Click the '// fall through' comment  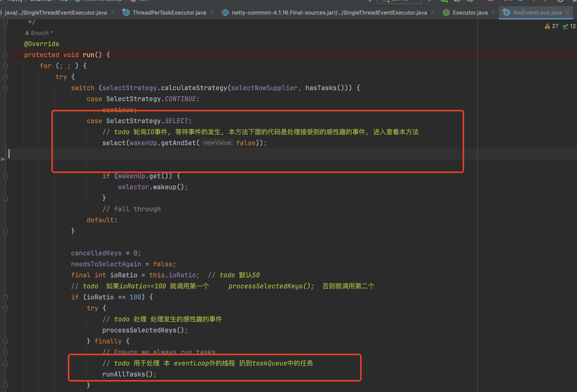[x=131, y=209]
